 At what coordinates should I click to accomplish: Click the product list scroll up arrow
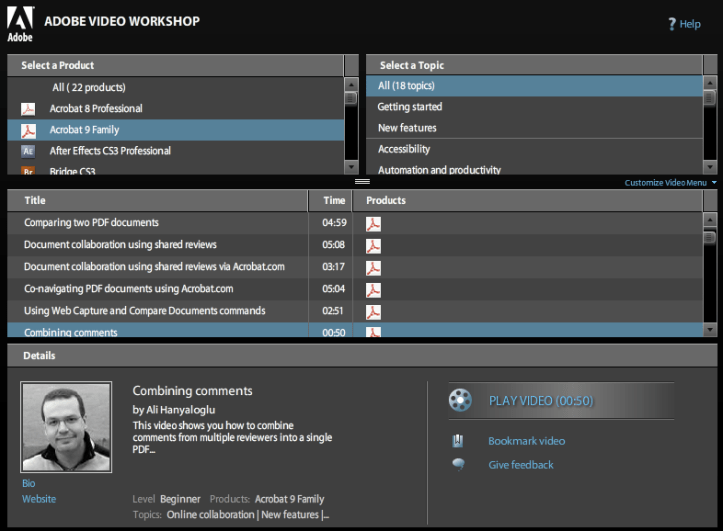tap(351, 85)
